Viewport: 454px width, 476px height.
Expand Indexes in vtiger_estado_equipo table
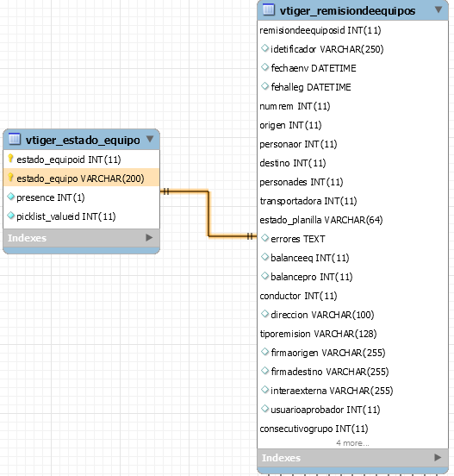click(149, 238)
